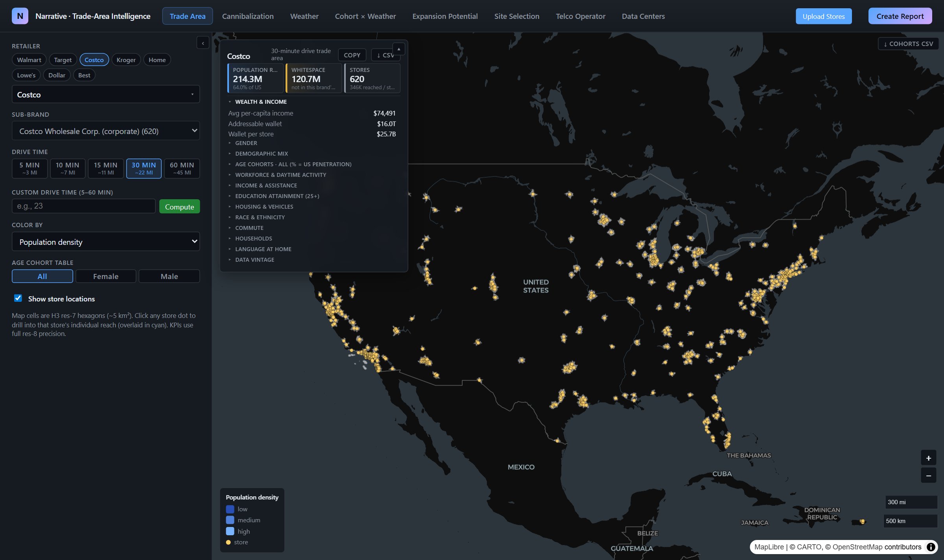Choose the 60 MIN drive time
This screenshot has width=944, height=560.
(182, 168)
